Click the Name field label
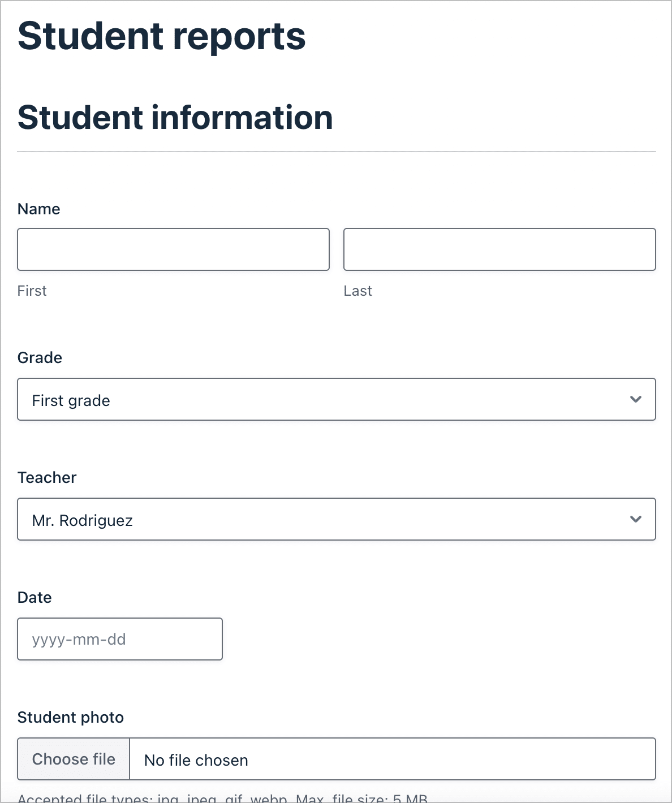 39,209
